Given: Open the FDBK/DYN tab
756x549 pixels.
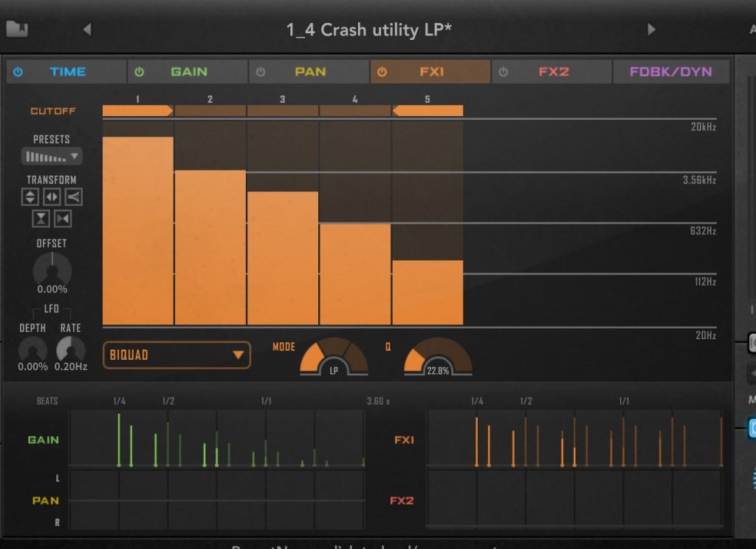Looking at the screenshot, I should point(670,72).
